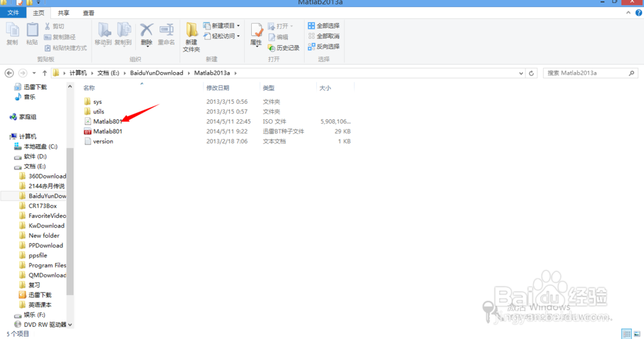Click the navigation pane scrollbar
Viewport: 644px width, 339px height.
[x=70, y=222]
